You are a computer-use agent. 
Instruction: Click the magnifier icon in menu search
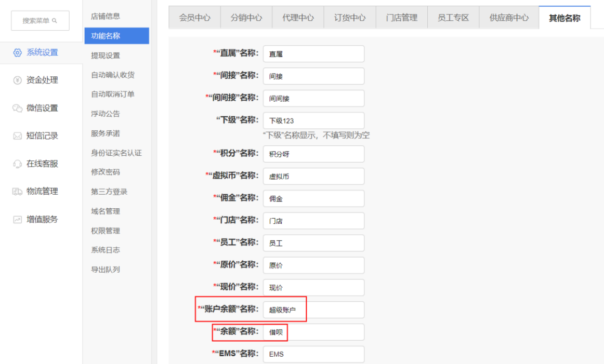[55, 21]
